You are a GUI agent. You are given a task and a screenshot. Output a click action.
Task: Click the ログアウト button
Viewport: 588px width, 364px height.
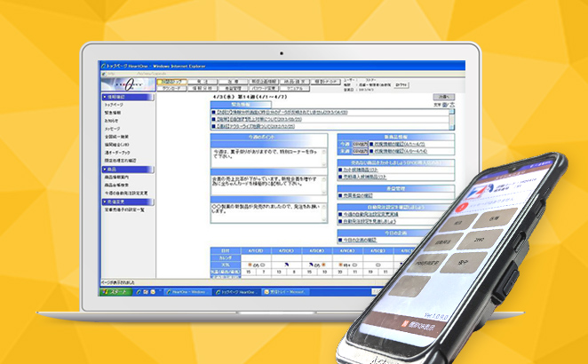tap(401, 85)
